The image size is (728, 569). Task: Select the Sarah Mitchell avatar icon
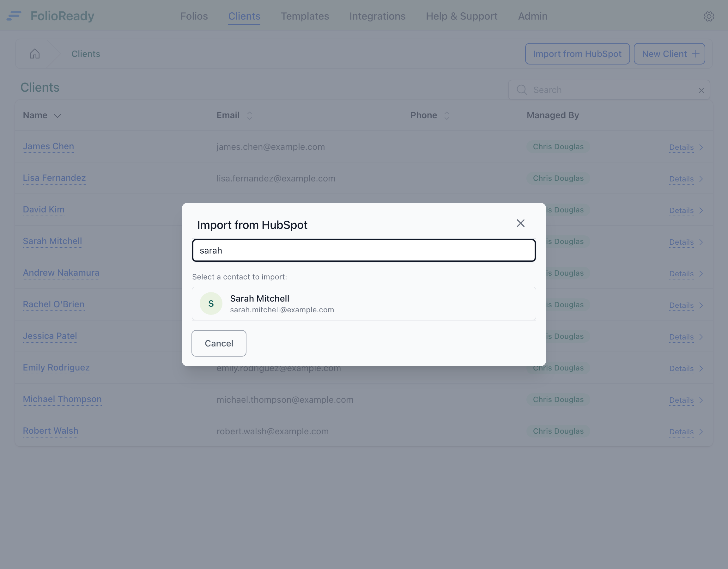pyautogui.click(x=211, y=303)
